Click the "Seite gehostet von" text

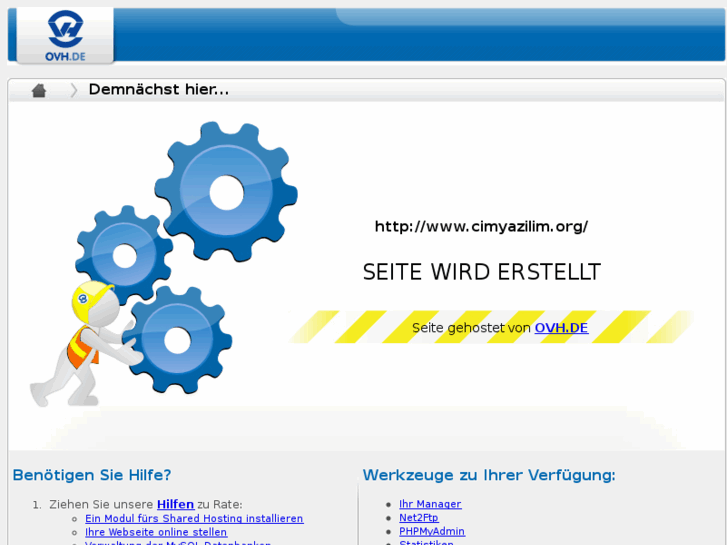[471, 328]
